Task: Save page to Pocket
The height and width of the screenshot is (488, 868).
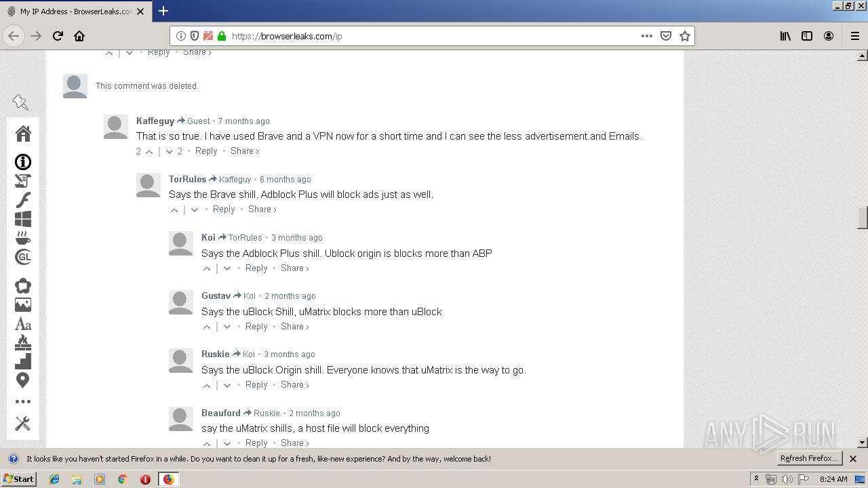Action: click(x=666, y=36)
